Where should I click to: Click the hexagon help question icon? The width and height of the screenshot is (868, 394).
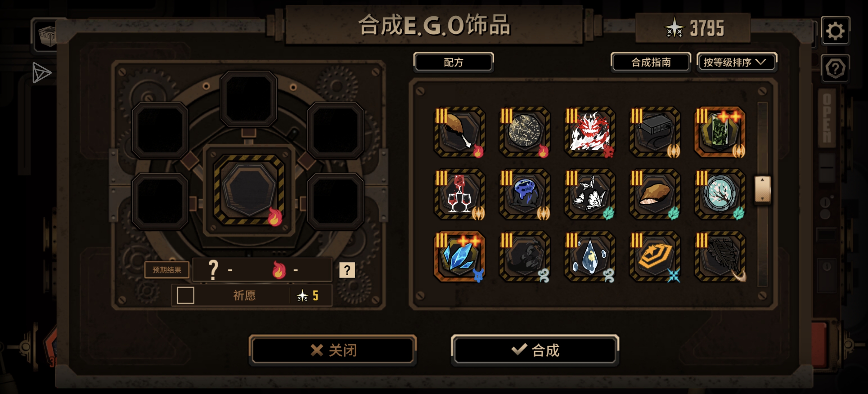[835, 68]
